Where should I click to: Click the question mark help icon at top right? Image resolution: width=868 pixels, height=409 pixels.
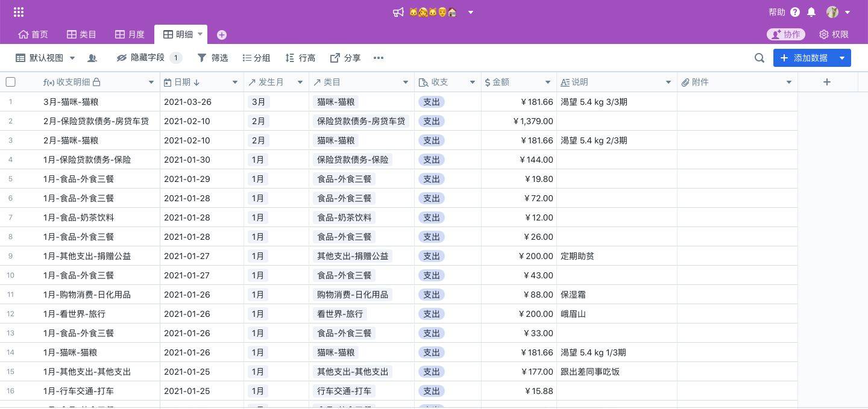(794, 11)
